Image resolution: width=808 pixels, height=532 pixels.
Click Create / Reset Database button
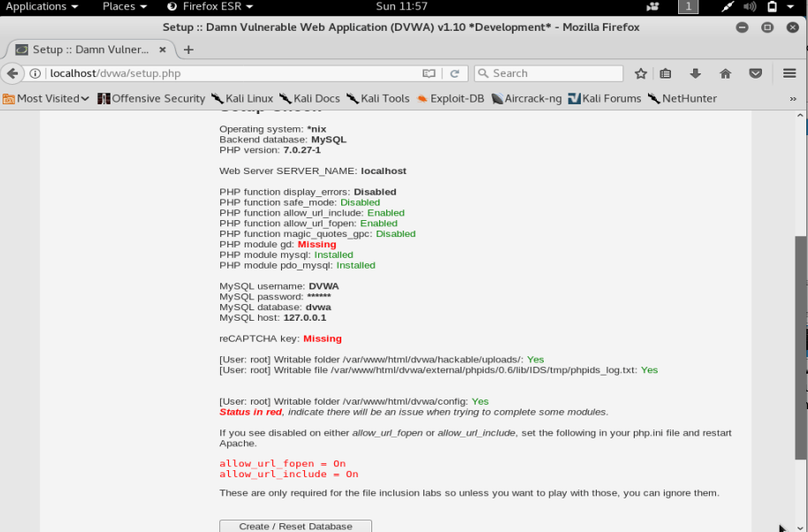295,526
